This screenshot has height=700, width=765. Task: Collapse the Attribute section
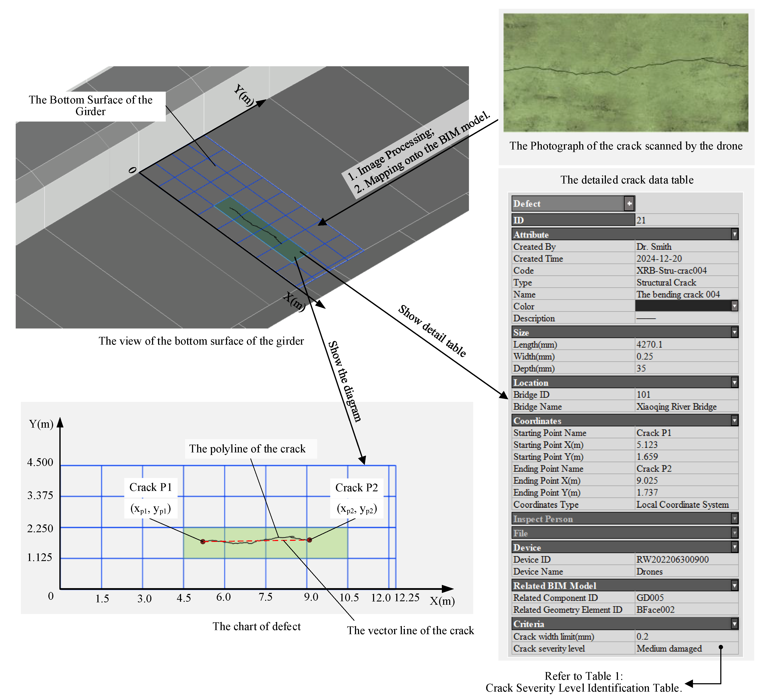(735, 234)
